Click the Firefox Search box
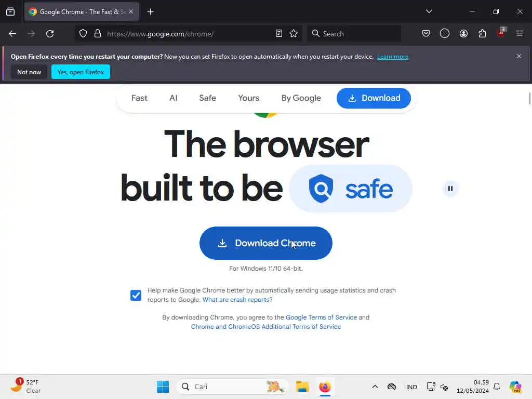532x399 pixels. pyautogui.click(x=354, y=34)
